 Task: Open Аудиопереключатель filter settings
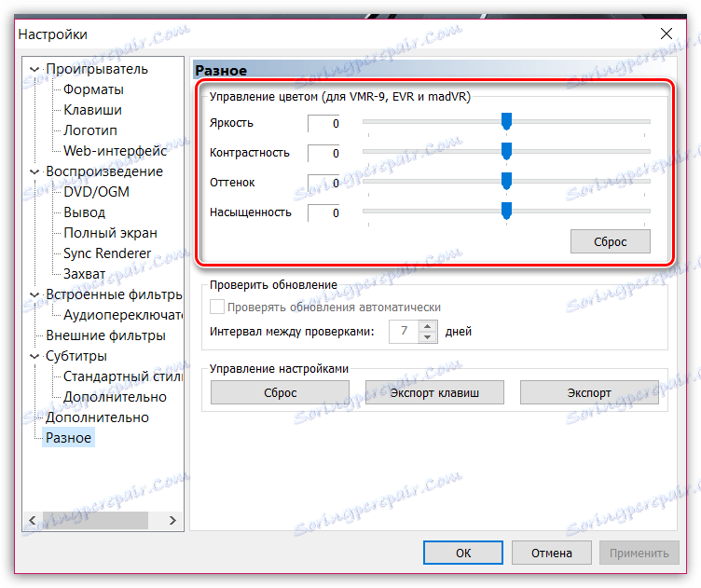(x=123, y=315)
